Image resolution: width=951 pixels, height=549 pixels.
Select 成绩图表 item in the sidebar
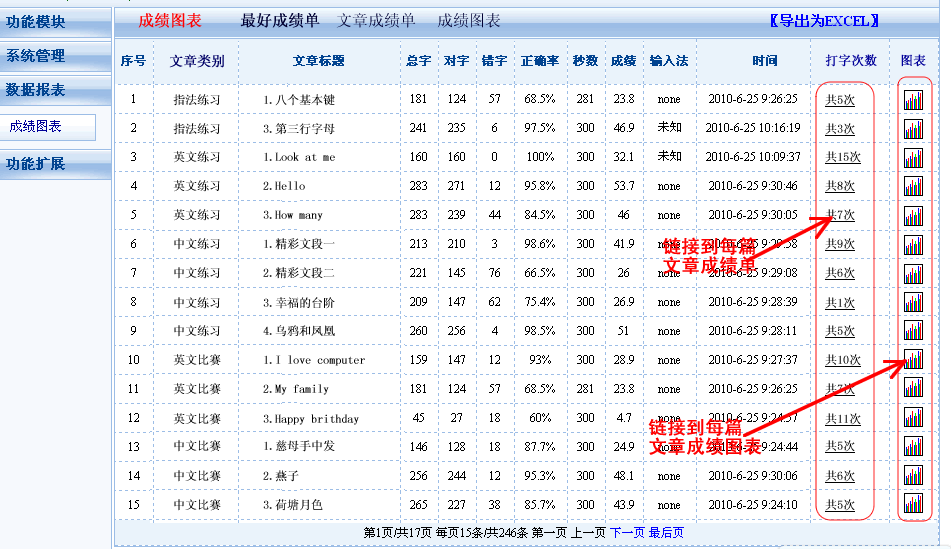36,127
